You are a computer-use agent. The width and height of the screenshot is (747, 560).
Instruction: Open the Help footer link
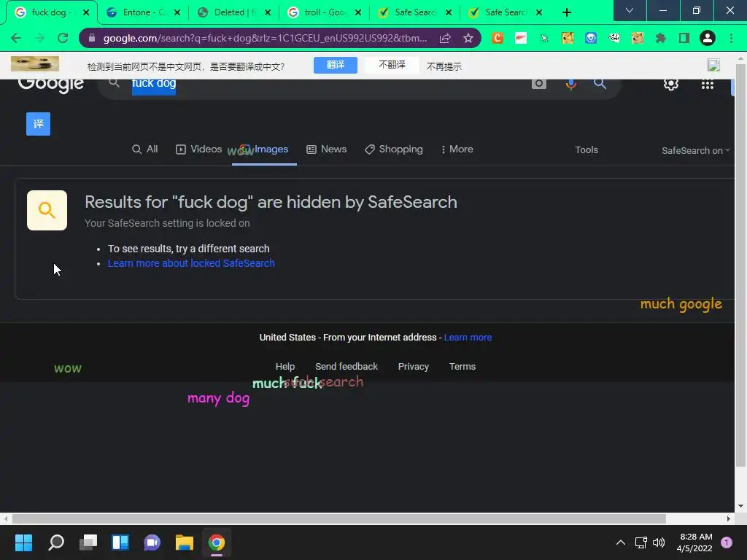tap(285, 367)
